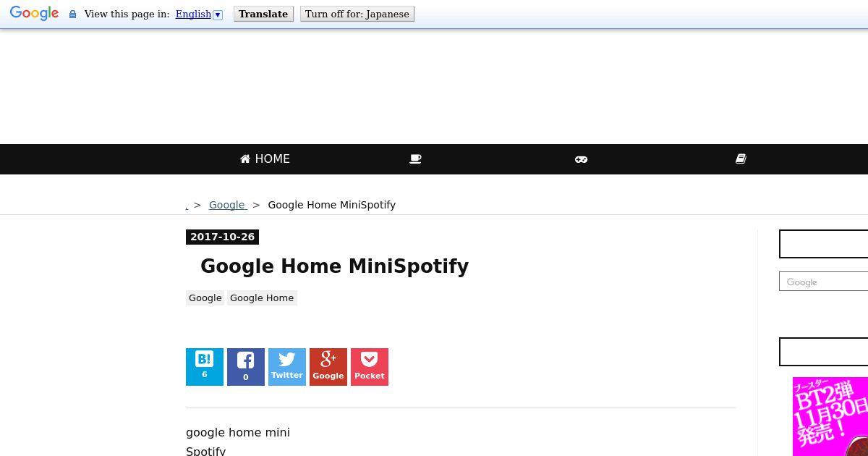Click 'Google Home MiniSpotify' breadcrumb text
868x456 pixels.
[332, 205]
